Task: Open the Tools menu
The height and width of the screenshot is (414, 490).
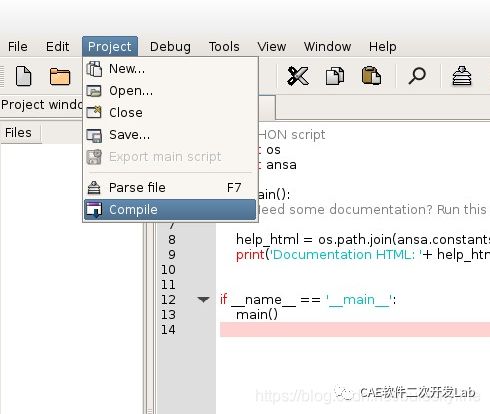Action: pyautogui.click(x=224, y=47)
